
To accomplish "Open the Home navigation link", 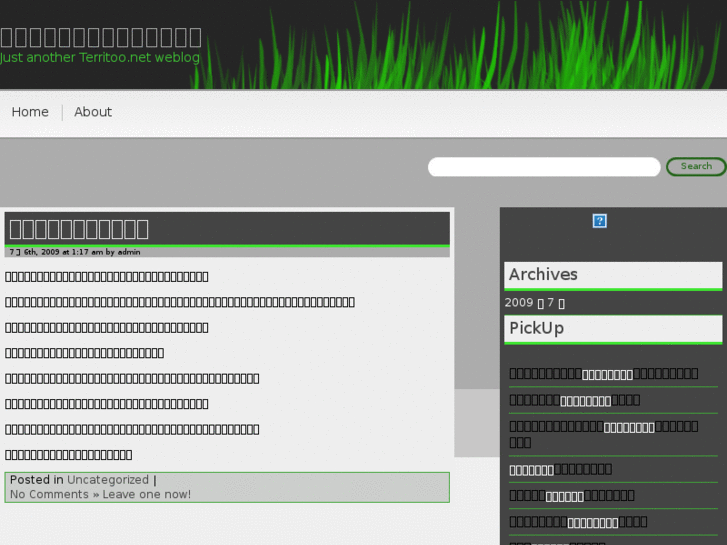I will point(30,112).
